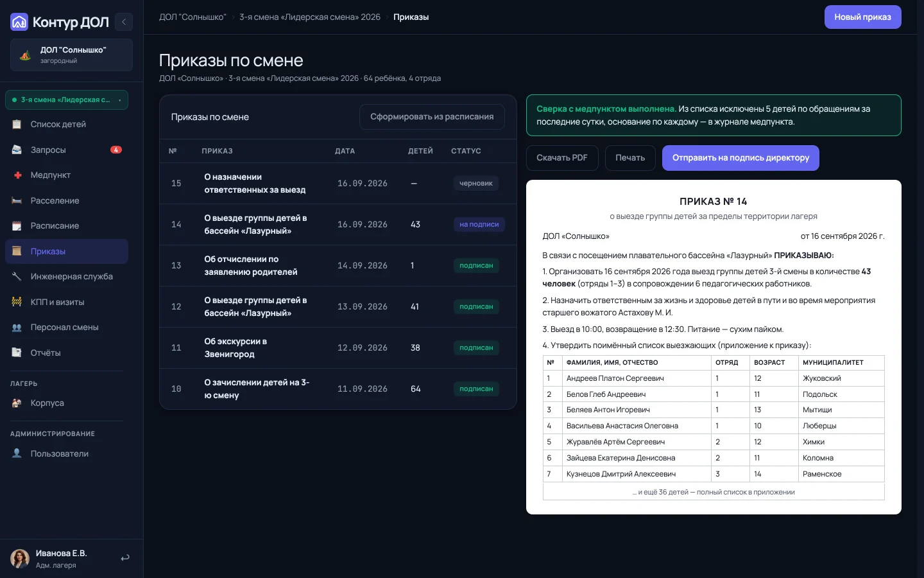Click date 13.09.2026 in order 12 row

pos(363,307)
